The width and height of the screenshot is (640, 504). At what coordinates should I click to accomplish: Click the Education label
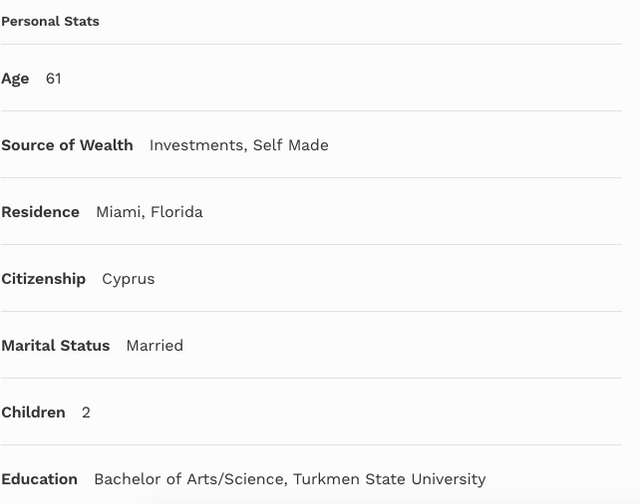click(x=39, y=479)
